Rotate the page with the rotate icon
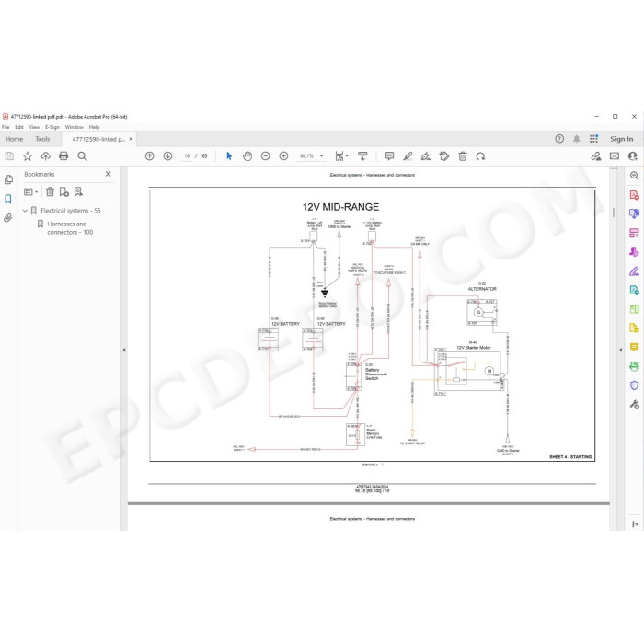Screen dimensions: 644x644 480,156
